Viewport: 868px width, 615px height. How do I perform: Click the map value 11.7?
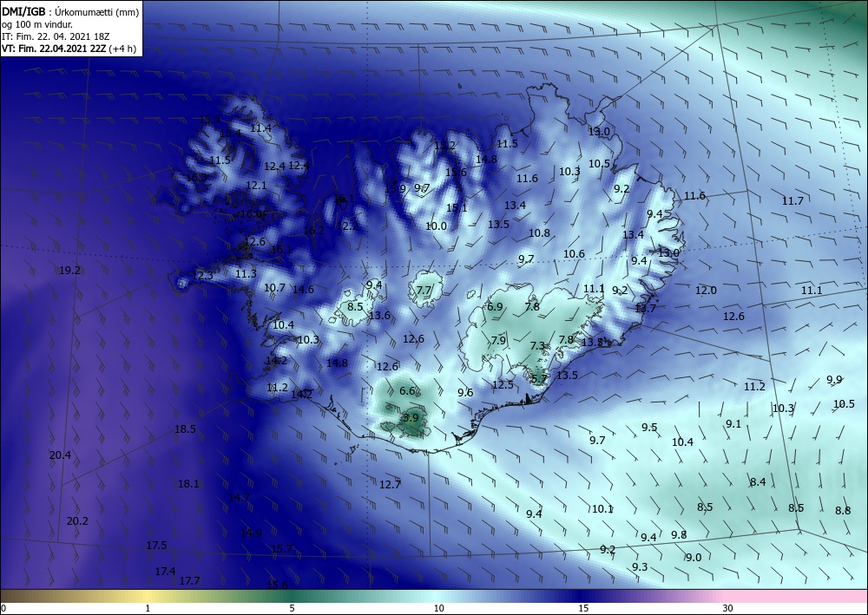click(x=792, y=200)
